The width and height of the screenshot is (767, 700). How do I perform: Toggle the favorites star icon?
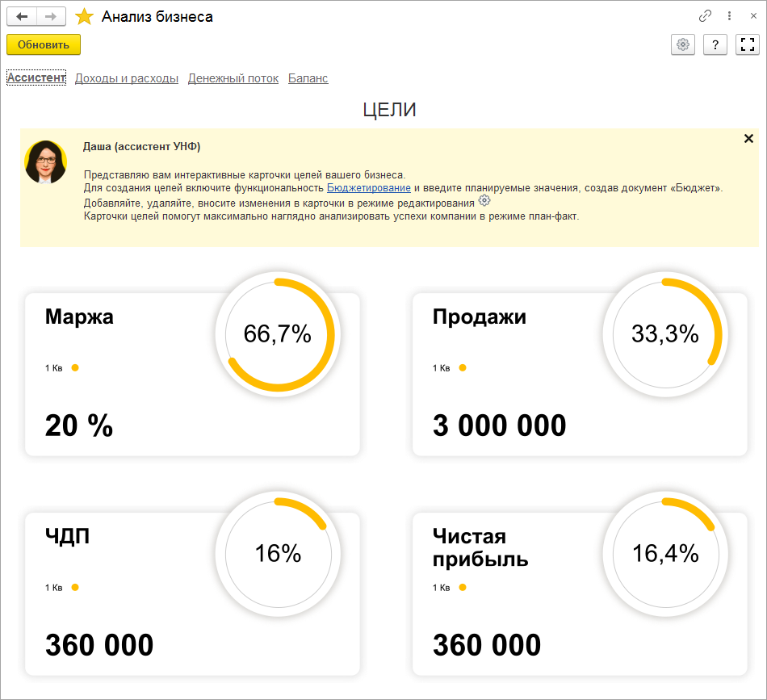pyautogui.click(x=84, y=17)
